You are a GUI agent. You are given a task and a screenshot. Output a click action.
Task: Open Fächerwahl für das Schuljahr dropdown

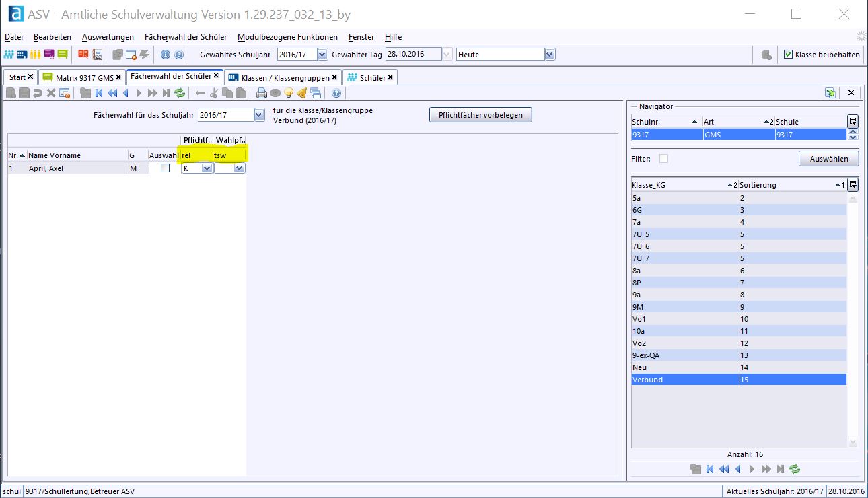tap(259, 115)
